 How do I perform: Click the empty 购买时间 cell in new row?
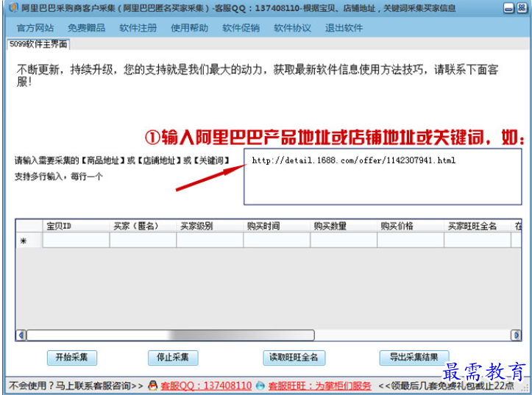tap(277, 241)
